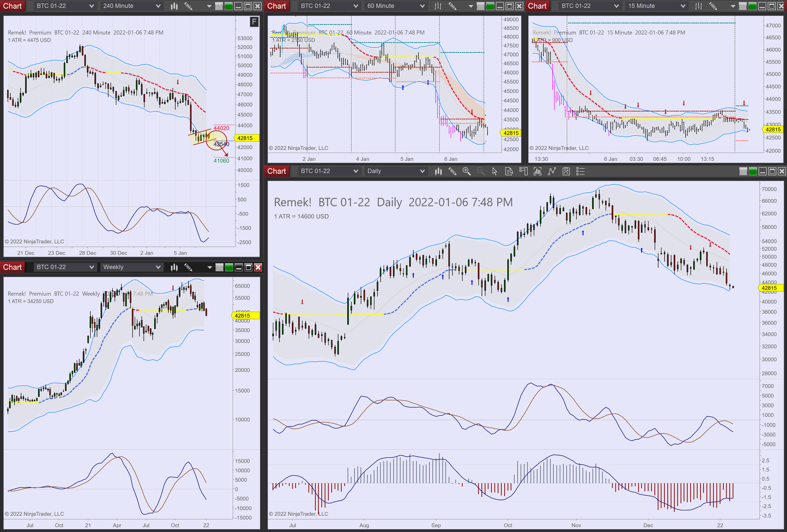Toggle gray interval link on Weekly chart
Screen dimensions: 787x532
219,268
